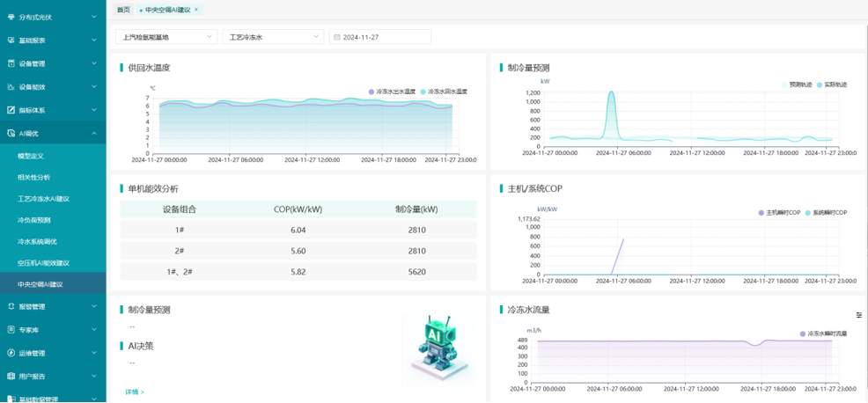The height and width of the screenshot is (403, 868).
Task: Click the 基础报表 sidebar icon
Action: pos(11,40)
